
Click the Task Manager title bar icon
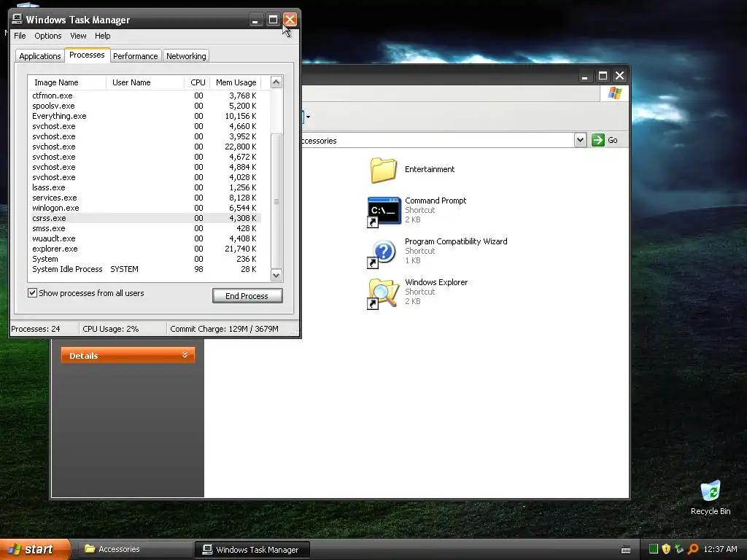[18, 19]
